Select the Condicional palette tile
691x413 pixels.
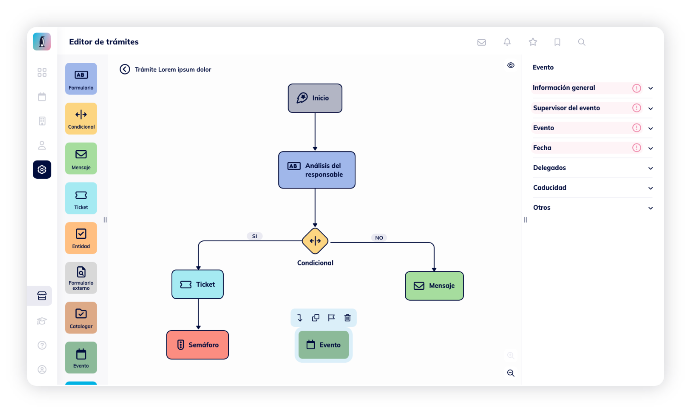click(x=81, y=119)
